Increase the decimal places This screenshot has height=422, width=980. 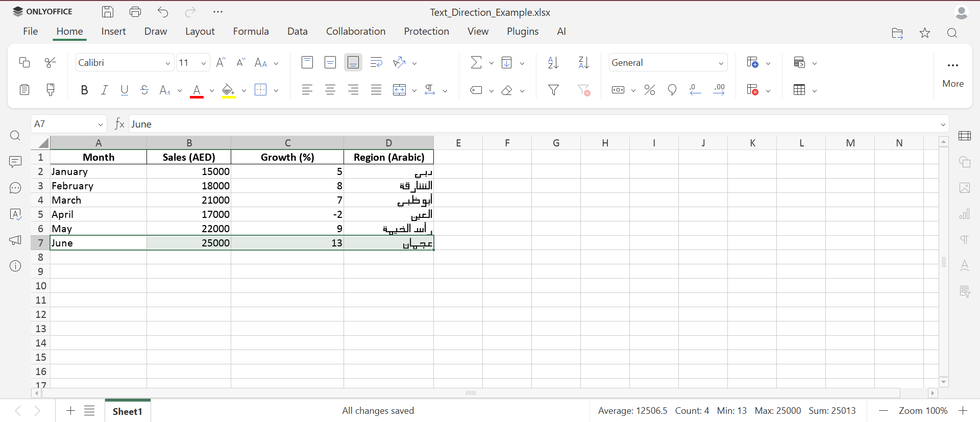click(x=719, y=90)
